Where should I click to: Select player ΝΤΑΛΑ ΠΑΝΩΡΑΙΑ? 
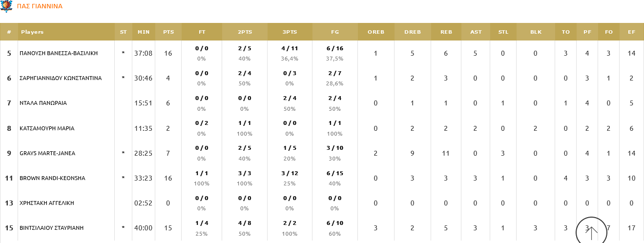(43, 103)
